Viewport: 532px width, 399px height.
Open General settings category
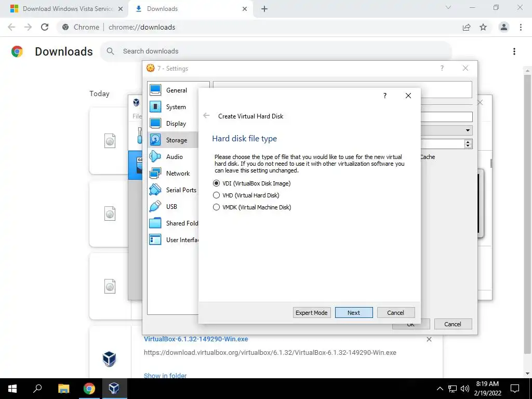click(x=174, y=90)
